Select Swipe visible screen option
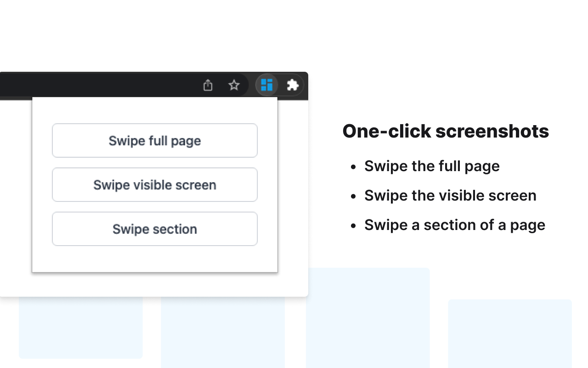 [x=155, y=184]
